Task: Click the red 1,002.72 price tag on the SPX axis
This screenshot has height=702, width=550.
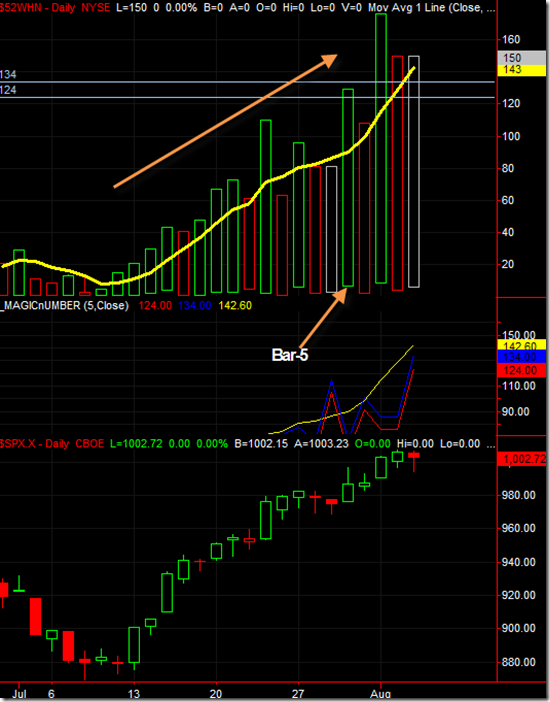Action: coord(523,459)
